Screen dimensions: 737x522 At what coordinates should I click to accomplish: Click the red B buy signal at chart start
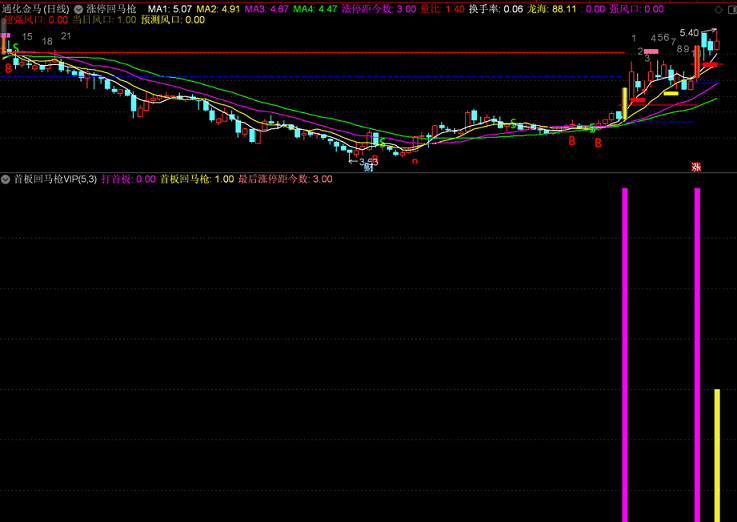click(8, 69)
